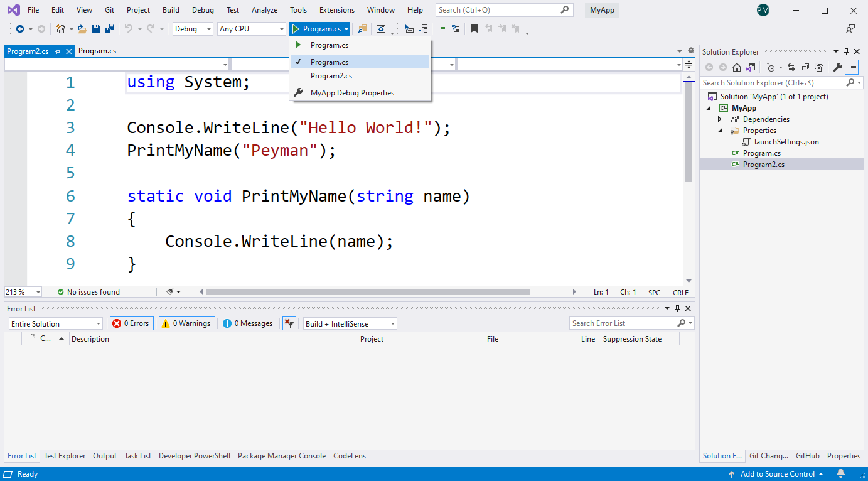Viewport: 868px width, 481px height.
Task: Click the Open File folder icon
Action: 82,29
